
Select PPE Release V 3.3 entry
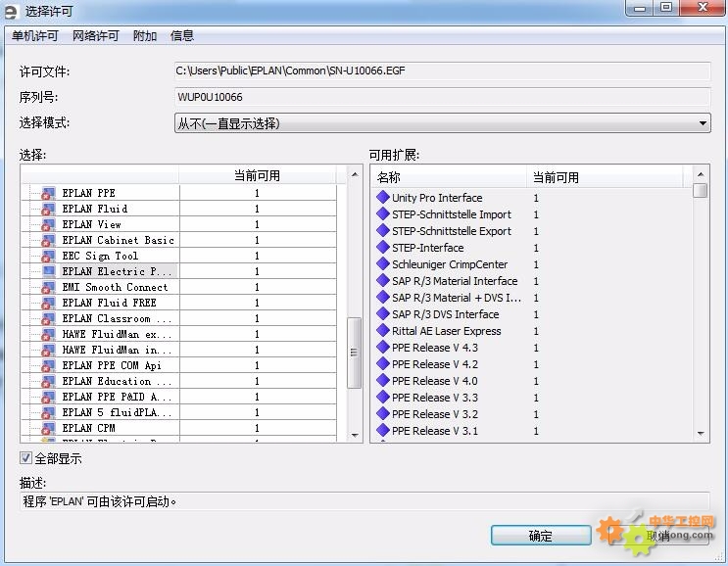(435, 398)
